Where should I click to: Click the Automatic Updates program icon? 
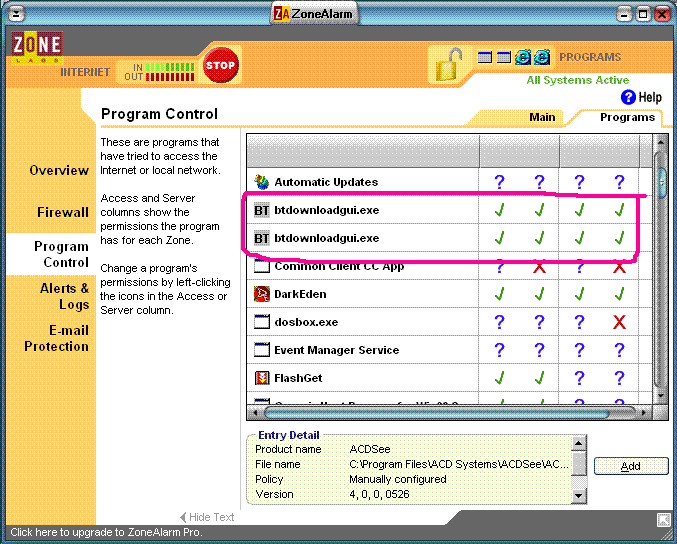click(x=262, y=182)
